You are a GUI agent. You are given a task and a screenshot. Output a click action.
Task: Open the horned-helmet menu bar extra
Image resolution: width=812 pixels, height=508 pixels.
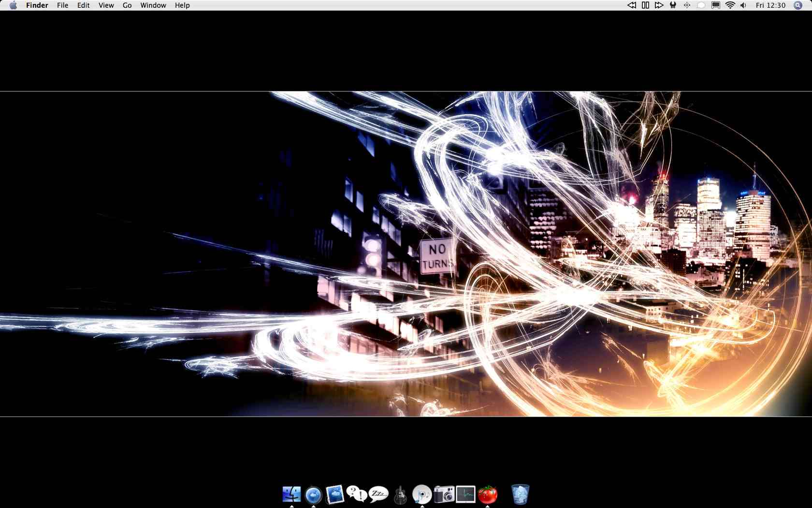673,5
